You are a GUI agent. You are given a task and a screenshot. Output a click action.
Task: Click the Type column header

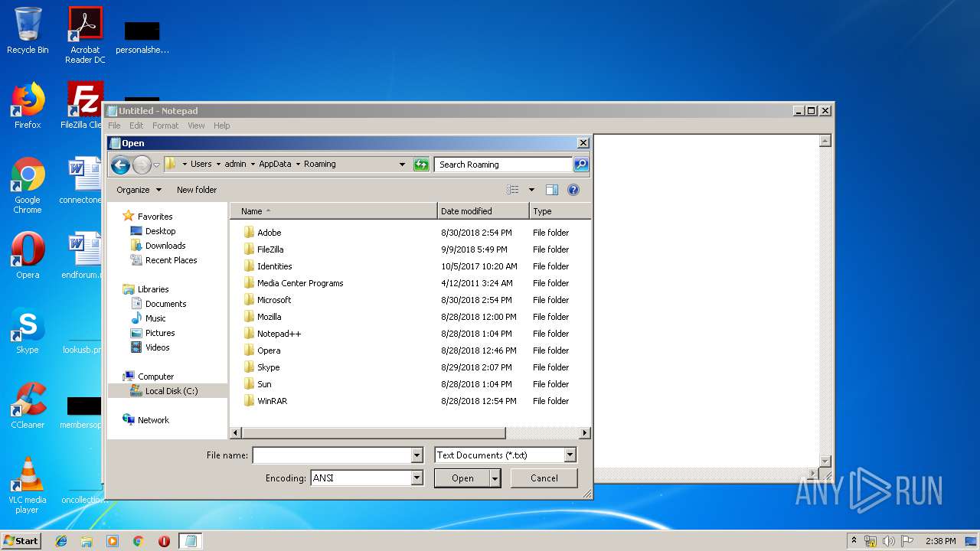pyautogui.click(x=560, y=211)
